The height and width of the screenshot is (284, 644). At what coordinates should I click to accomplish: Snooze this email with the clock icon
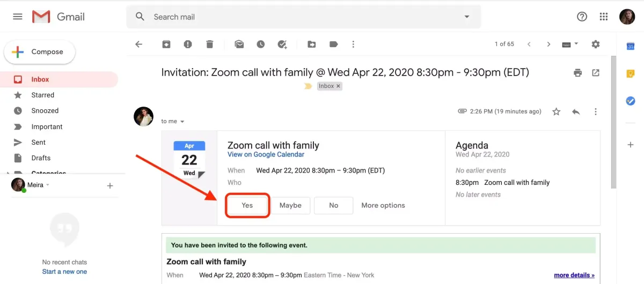[260, 44]
